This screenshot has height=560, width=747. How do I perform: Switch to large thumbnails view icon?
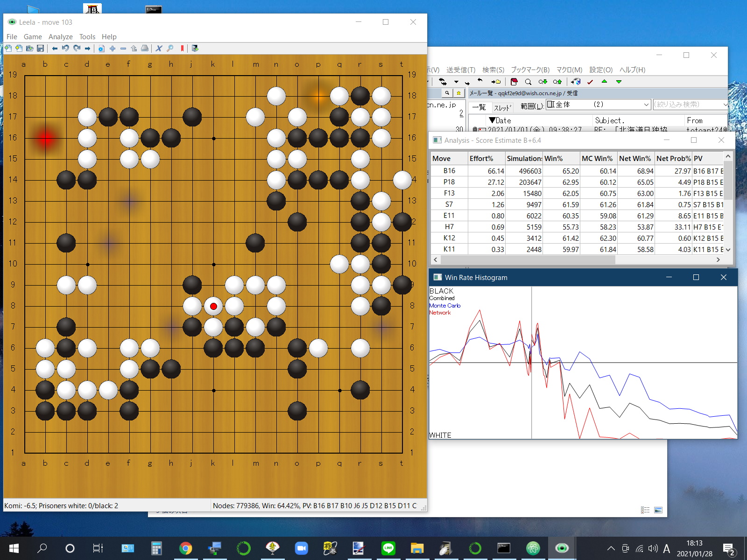658,510
